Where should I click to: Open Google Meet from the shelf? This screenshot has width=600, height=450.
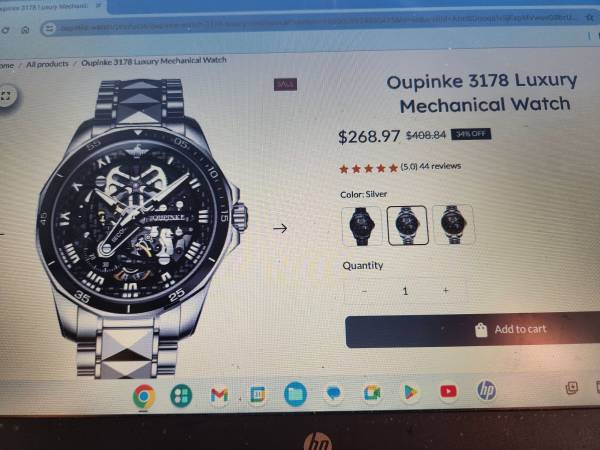tap(372, 393)
